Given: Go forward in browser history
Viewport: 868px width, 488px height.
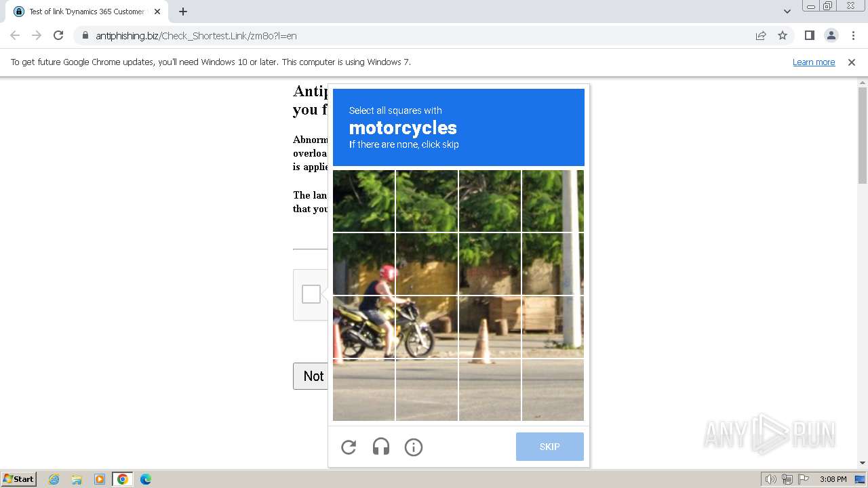Looking at the screenshot, I should 37,35.
